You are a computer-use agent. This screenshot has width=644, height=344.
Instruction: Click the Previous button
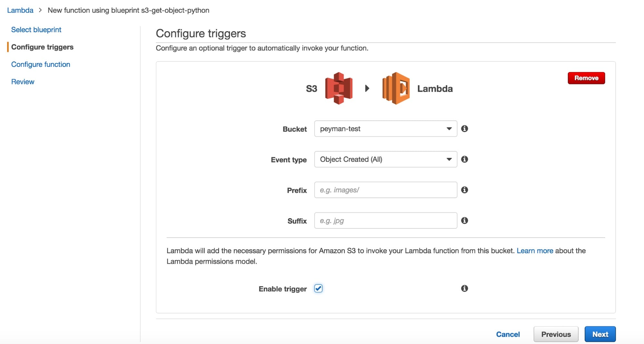(556, 334)
